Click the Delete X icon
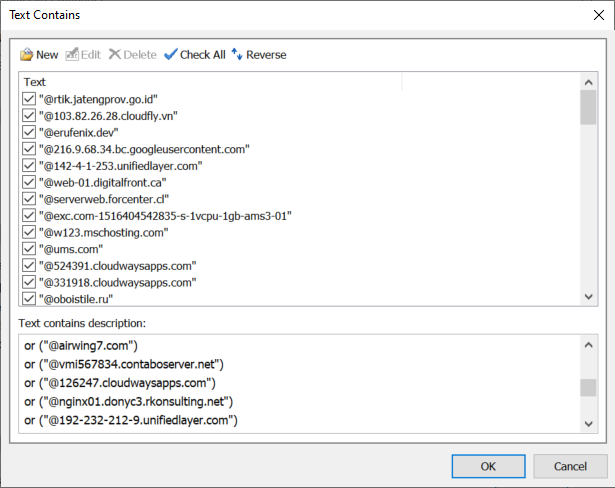The height and width of the screenshot is (488, 615). [x=115, y=54]
